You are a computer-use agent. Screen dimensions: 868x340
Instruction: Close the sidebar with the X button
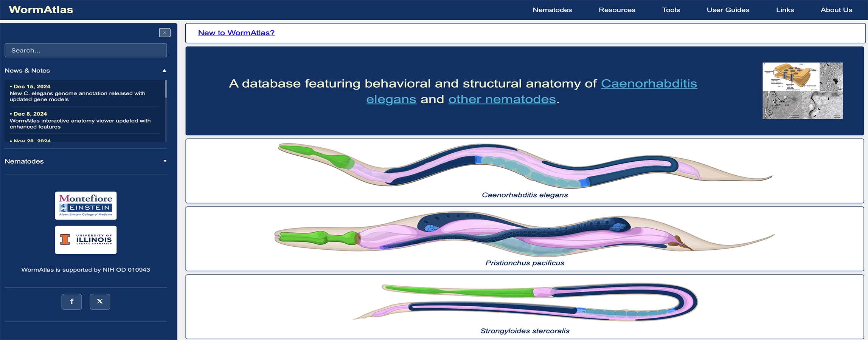click(x=165, y=32)
